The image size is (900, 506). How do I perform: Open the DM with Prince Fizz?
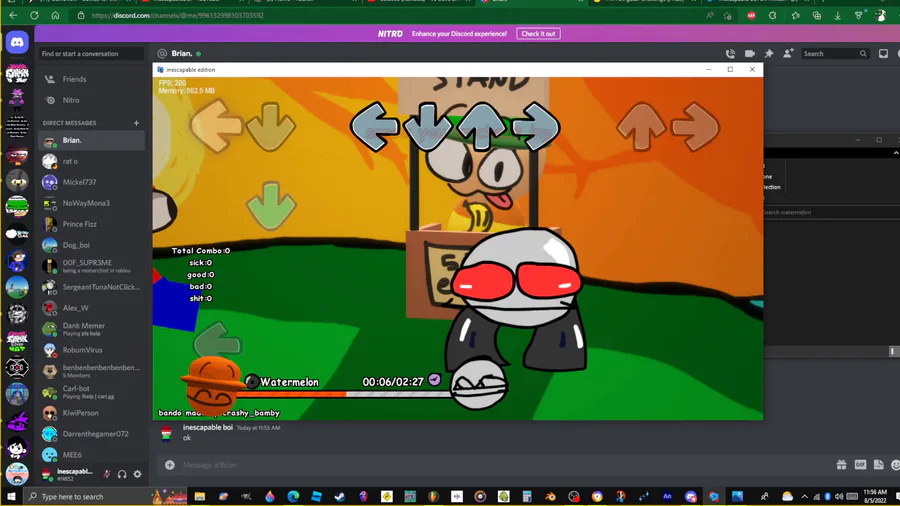pyautogui.click(x=91, y=224)
